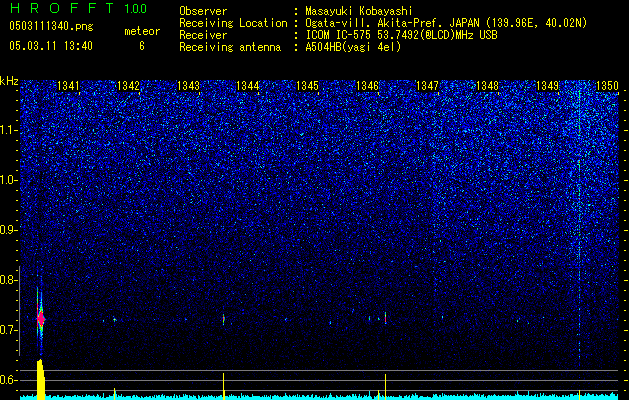The image size is (629, 400).
Task: Click the Receiving antenna field label
Action: pos(230,47)
